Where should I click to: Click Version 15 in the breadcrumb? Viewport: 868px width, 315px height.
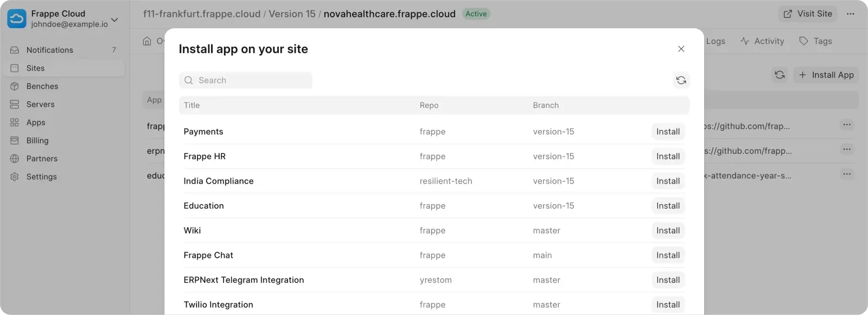click(x=292, y=14)
